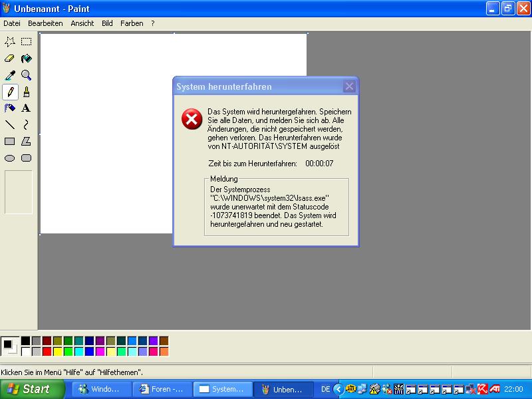Choose the orange swatch in palette
The image size is (532, 399).
[164, 351]
